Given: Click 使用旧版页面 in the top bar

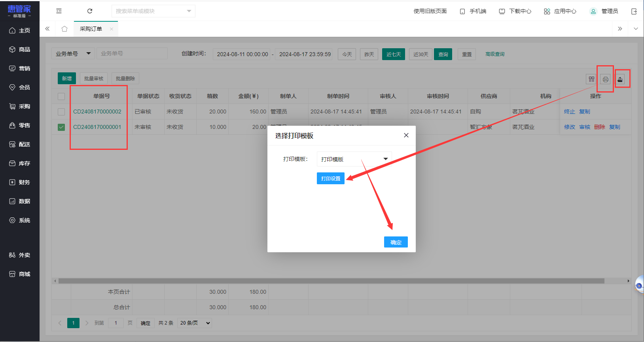Looking at the screenshot, I should tap(430, 11).
